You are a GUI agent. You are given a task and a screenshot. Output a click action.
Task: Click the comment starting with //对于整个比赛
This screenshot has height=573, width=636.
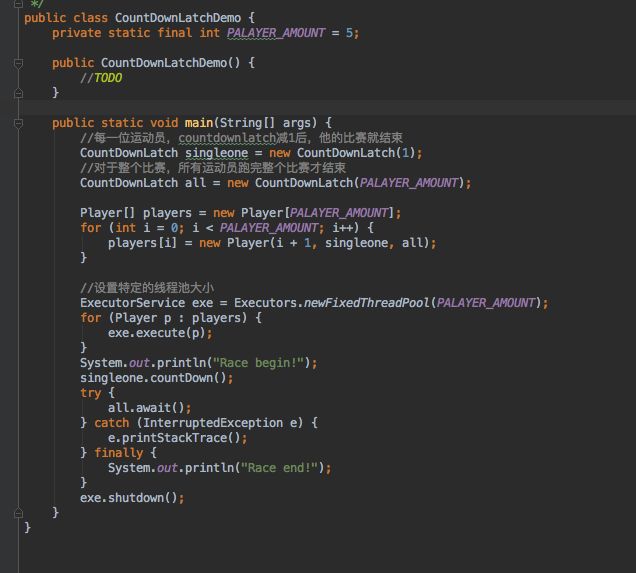(x=213, y=168)
